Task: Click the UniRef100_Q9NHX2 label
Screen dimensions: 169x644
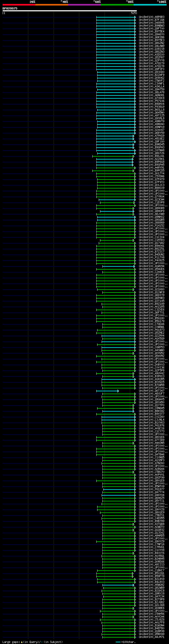Action: (152, 217)
